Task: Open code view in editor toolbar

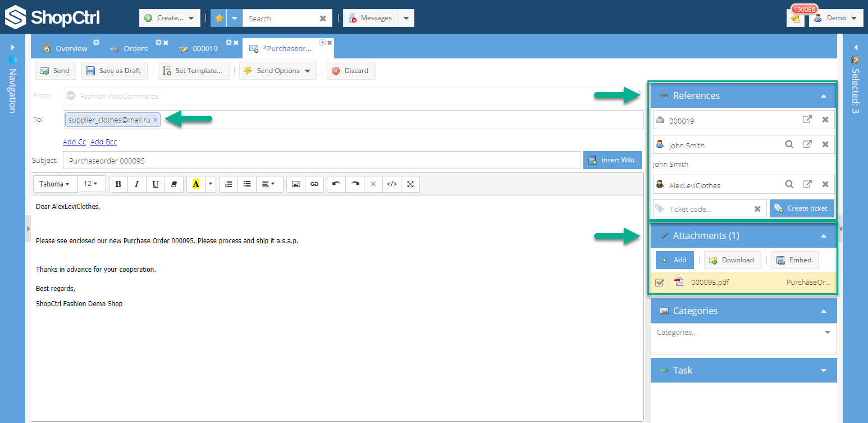Action: (x=392, y=184)
